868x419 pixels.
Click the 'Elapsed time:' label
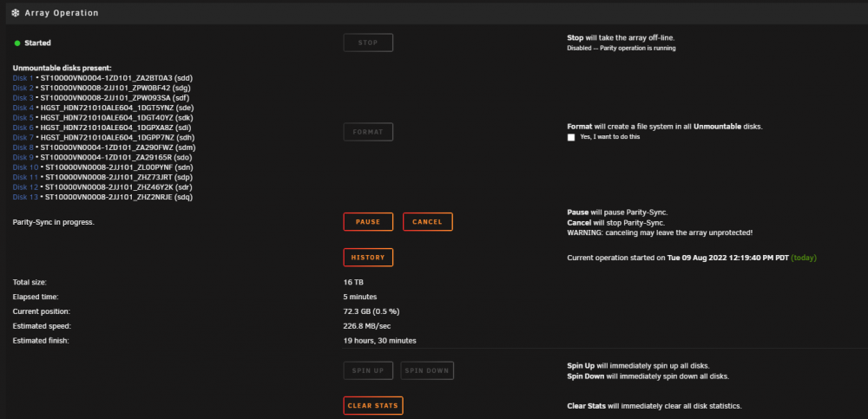36,297
